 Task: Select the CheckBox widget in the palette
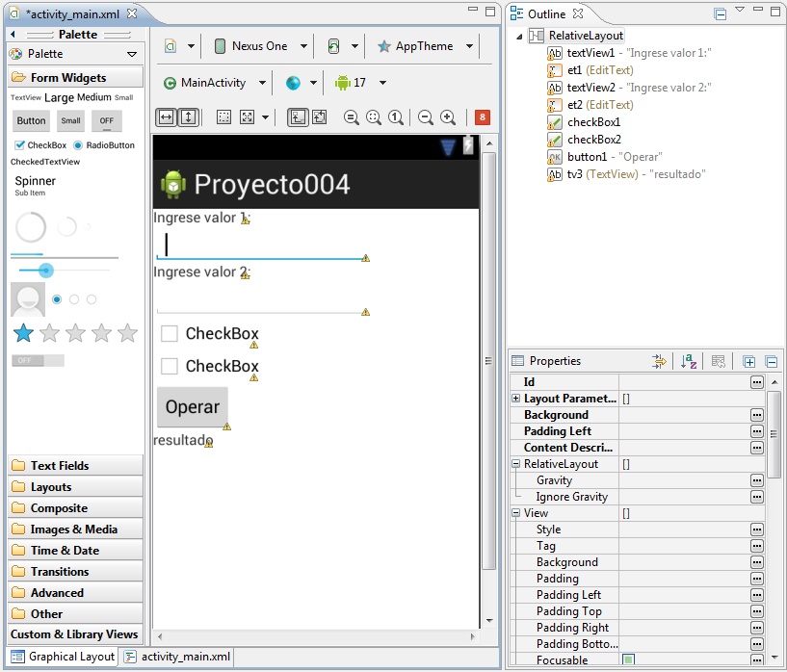tap(41, 145)
